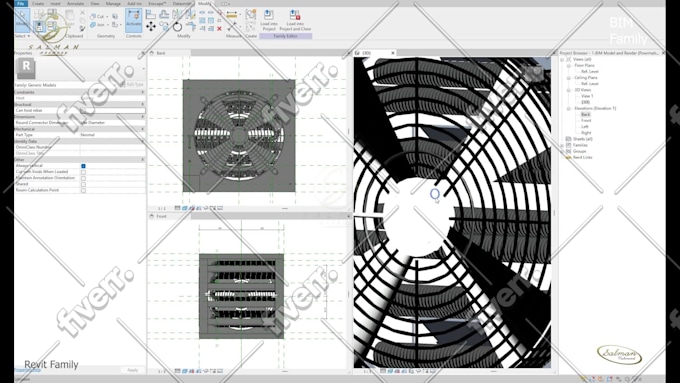Collapse the Identity Data section
The width and height of the screenshot is (680, 383).
143,141
